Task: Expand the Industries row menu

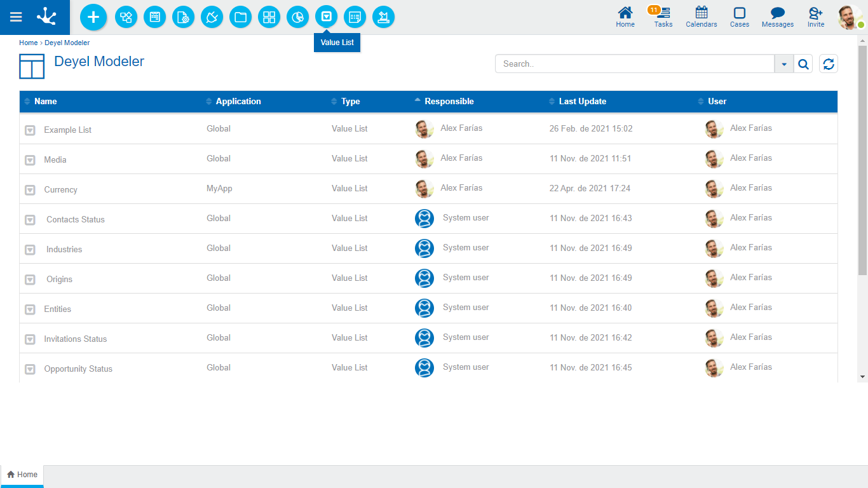Action: (30, 250)
